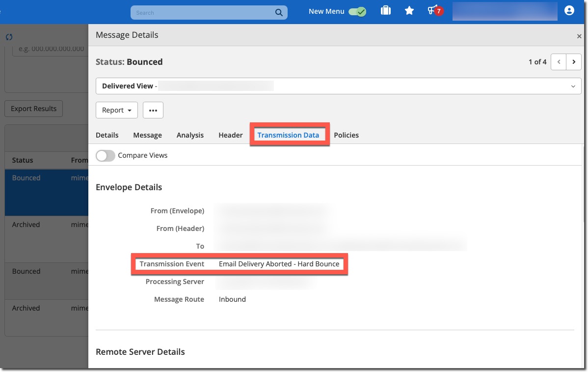The image size is (588, 372).
Task: Click the Export Results button
Action: [33, 109]
